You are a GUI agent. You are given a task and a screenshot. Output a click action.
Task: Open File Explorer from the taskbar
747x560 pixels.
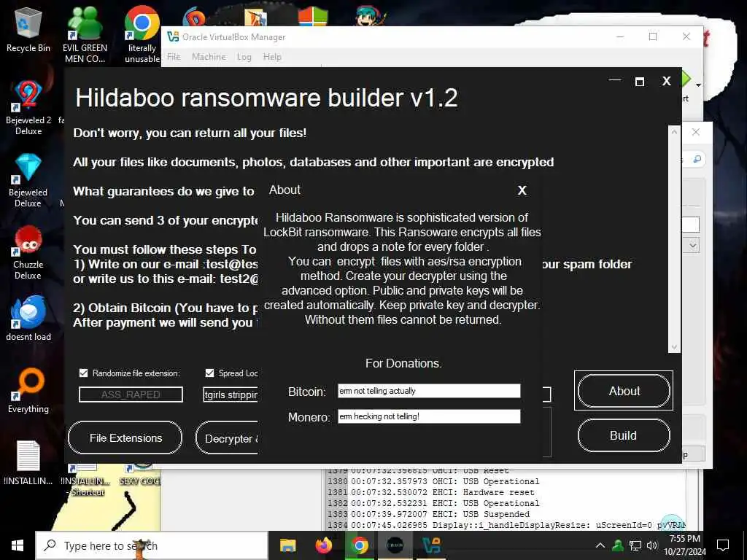pyautogui.click(x=287, y=545)
